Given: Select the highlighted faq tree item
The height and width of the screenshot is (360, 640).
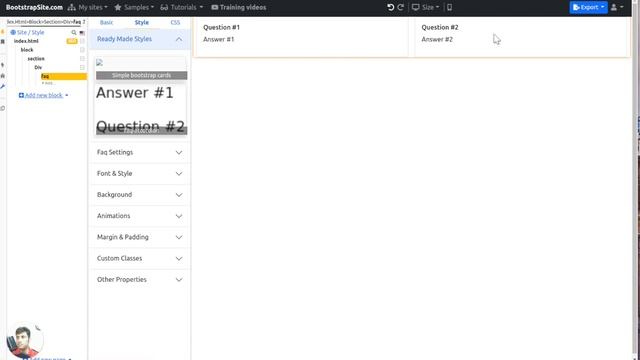Looking at the screenshot, I should 64,76.
